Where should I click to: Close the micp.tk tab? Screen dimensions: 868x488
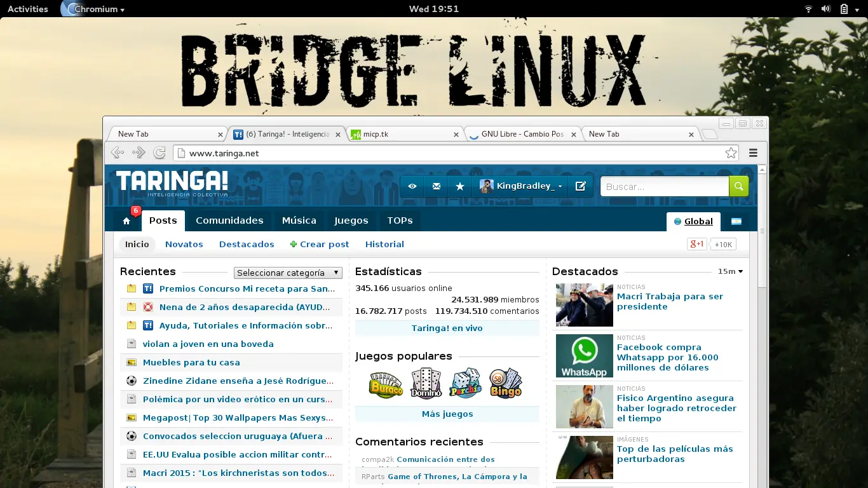pyautogui.click(x=456, y=135)
